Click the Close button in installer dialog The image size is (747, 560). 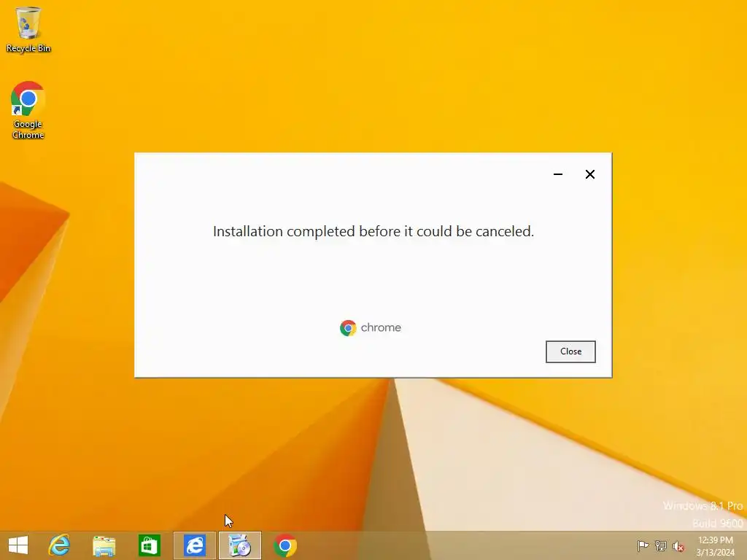point(570,351)
